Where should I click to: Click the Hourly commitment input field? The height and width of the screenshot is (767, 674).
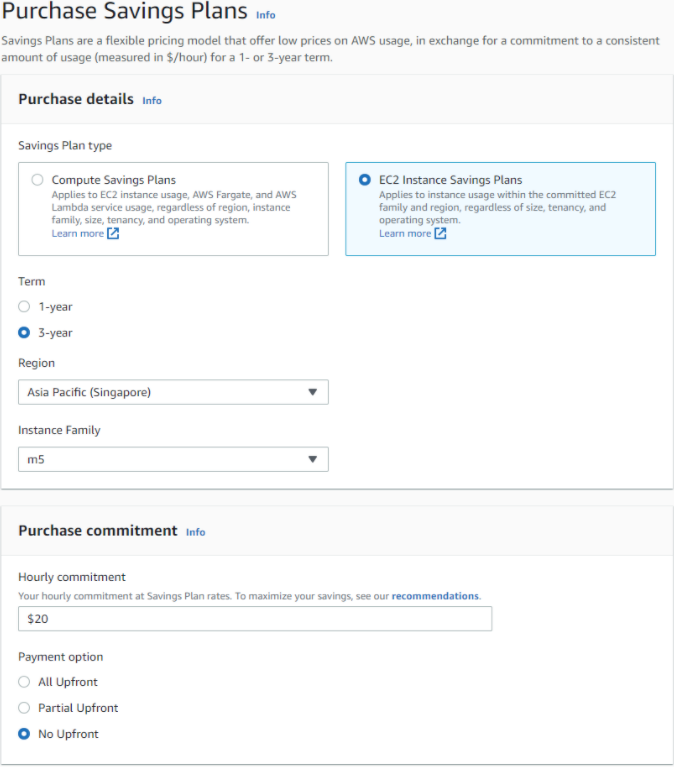click(255, 619)
